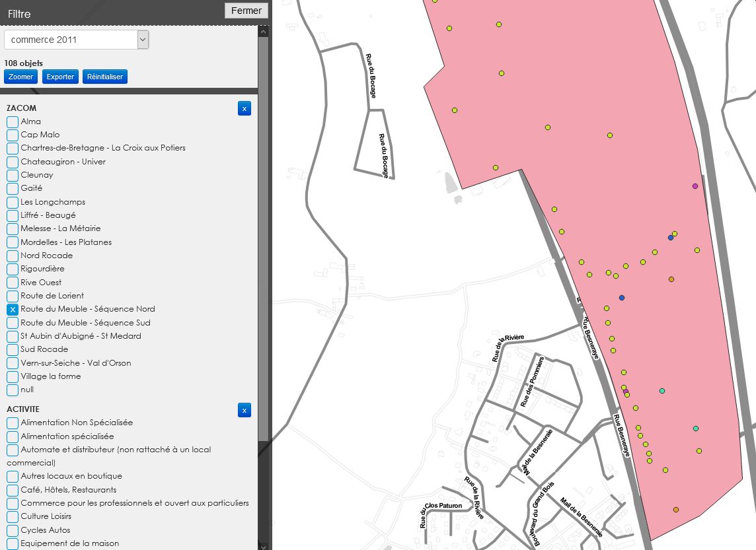This screenshot has width=756, height=550.
Task: Click the scroll-up arrow of the filter panel
Action: point(263,32)
